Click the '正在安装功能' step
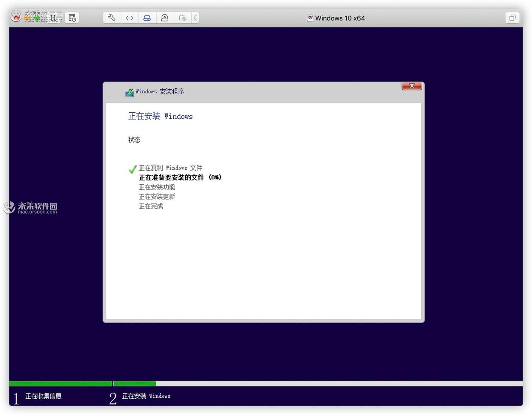The image size is (532, 415). tap(157, 187)
